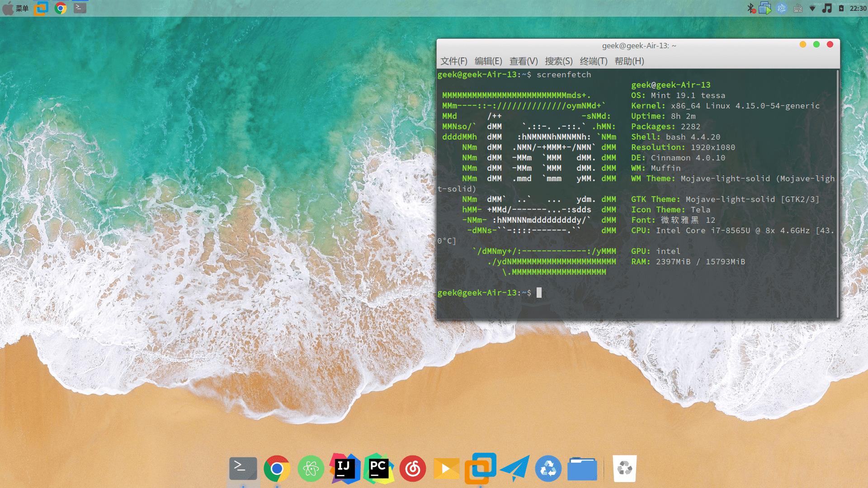The width and height of the screenshot is (868, 488).
Task: Open the keyboard layout tray icon
Action: [798, 9]
